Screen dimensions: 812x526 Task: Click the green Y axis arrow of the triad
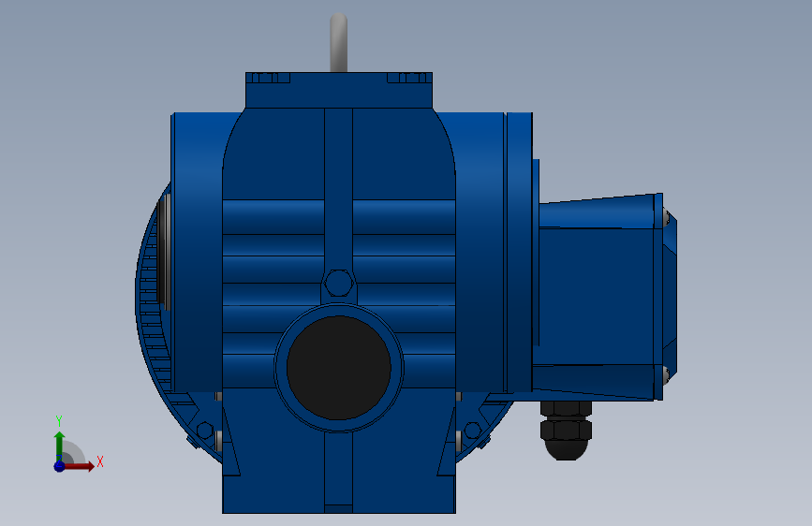tap(59, 446)
